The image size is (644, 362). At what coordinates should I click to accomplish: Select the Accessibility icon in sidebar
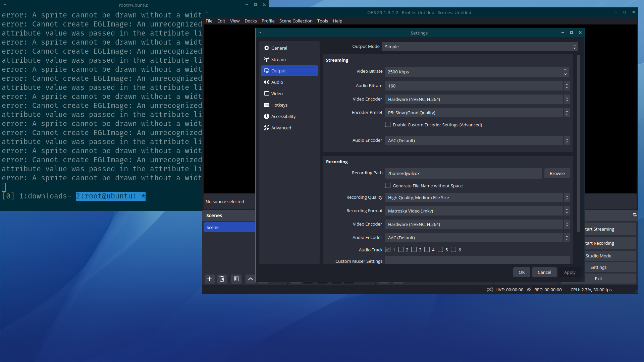coord(267,116)
